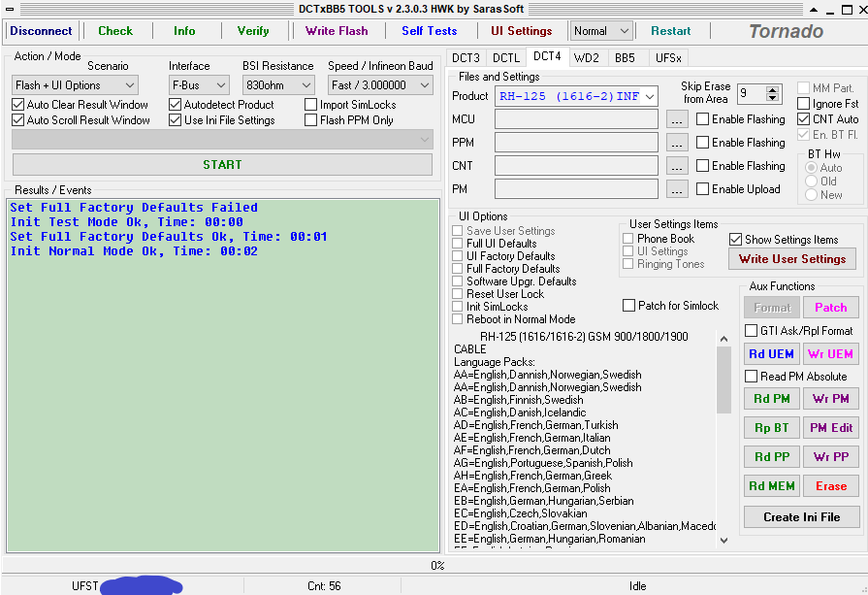Click the Disconnect button
This screenshot has height=595, width=868.
(41, 31)
